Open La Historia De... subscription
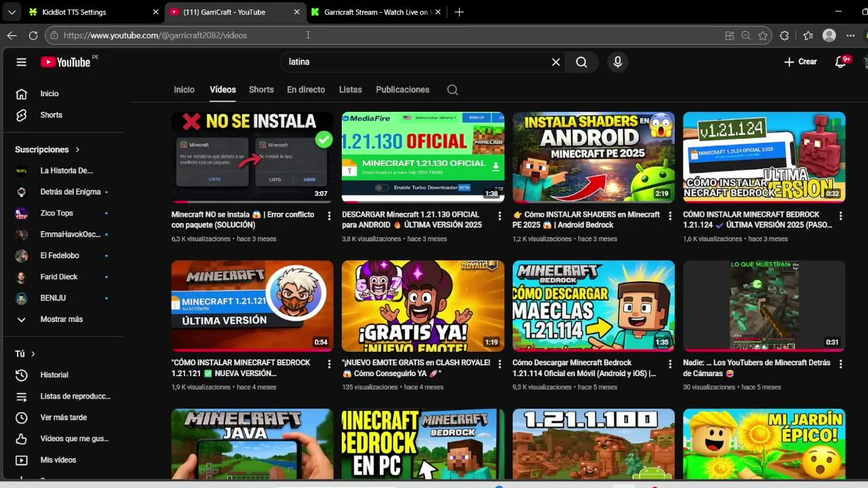The width and height of the screenshot is (868, 488). [66, 171]
